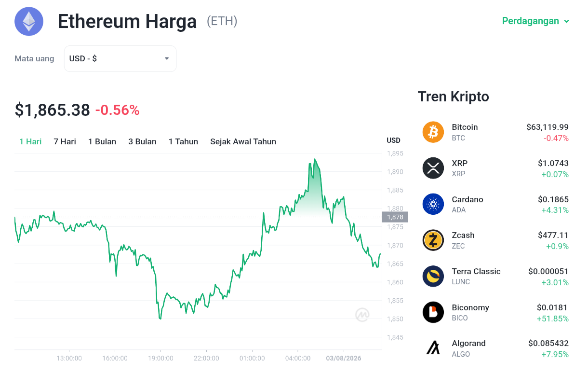Click the Ethereum logo icon

coord(29,22)
